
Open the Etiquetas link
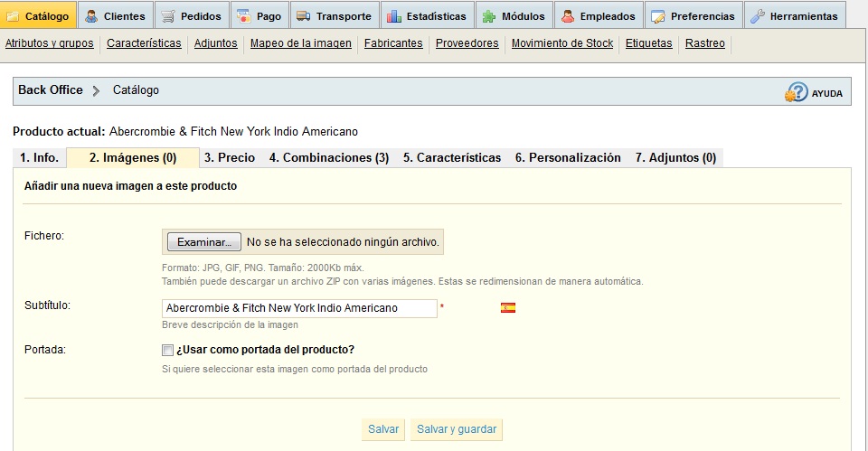click(649, 43)
